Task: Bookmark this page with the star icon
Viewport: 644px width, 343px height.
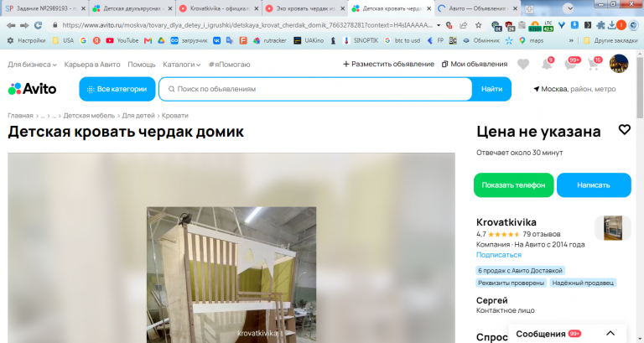Action: pos(479,25)
